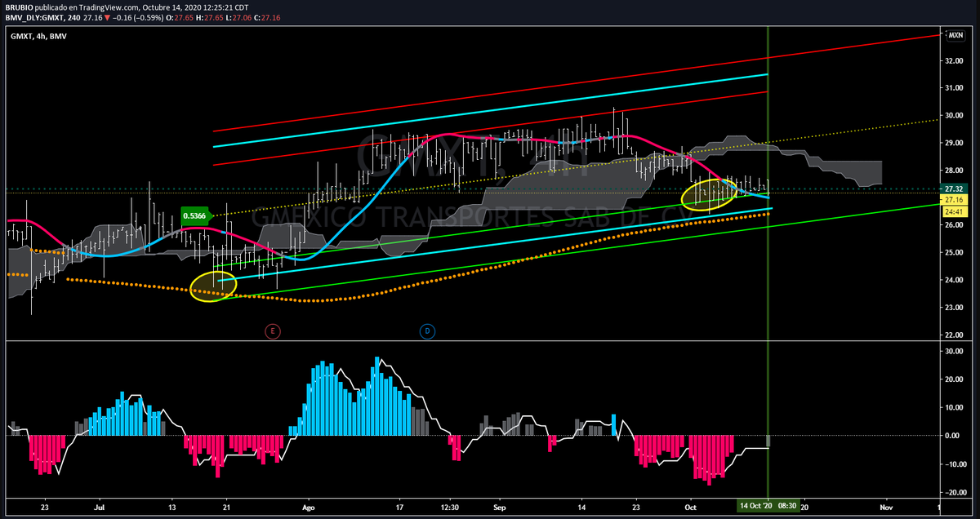The width and height of the screenshot is (980, 519).
Task: Click the Oct label on time axis
Action: (692, 507)
